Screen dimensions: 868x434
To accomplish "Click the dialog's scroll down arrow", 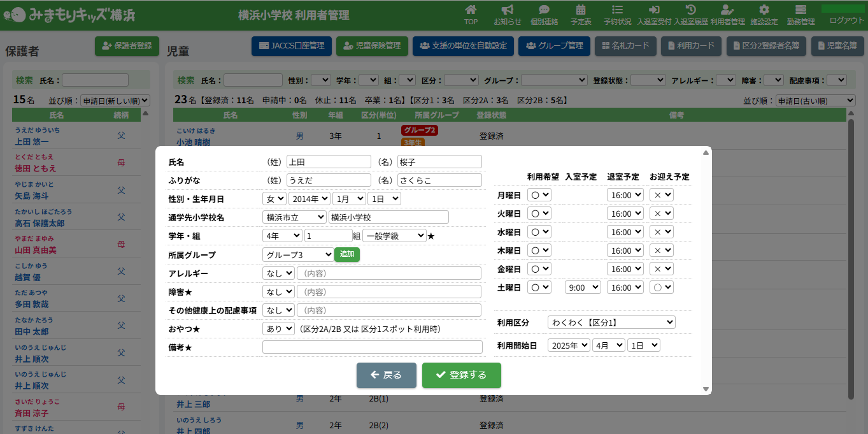I will [706, 389].
